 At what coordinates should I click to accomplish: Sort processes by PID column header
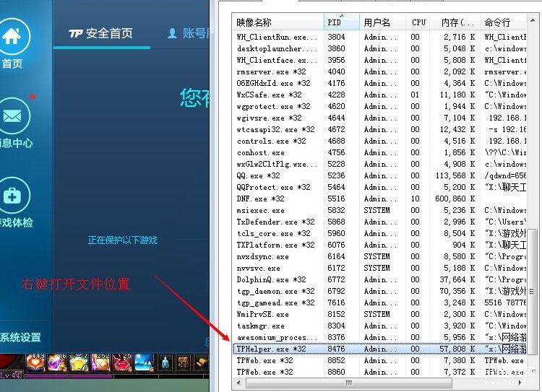point(341,22)
